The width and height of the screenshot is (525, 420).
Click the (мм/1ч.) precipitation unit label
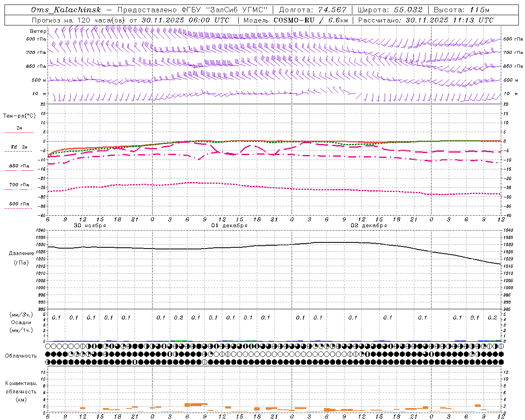(21, 330)
